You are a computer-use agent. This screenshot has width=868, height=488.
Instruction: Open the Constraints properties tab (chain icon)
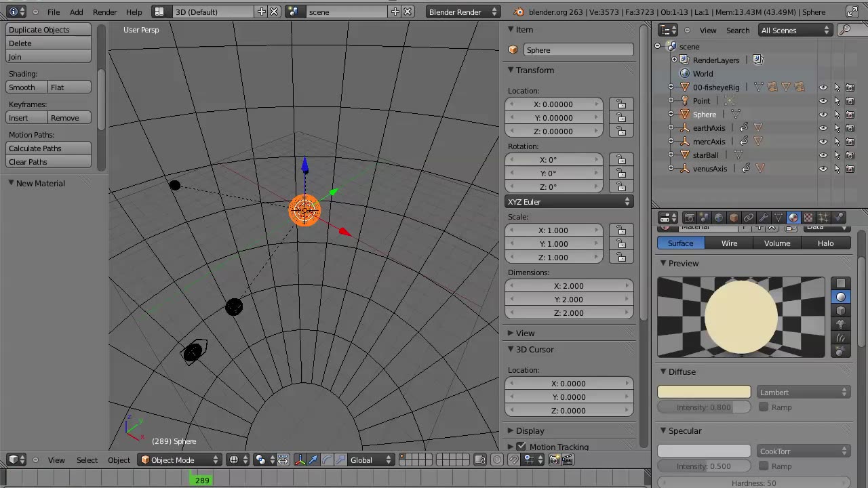coord(749,218)
